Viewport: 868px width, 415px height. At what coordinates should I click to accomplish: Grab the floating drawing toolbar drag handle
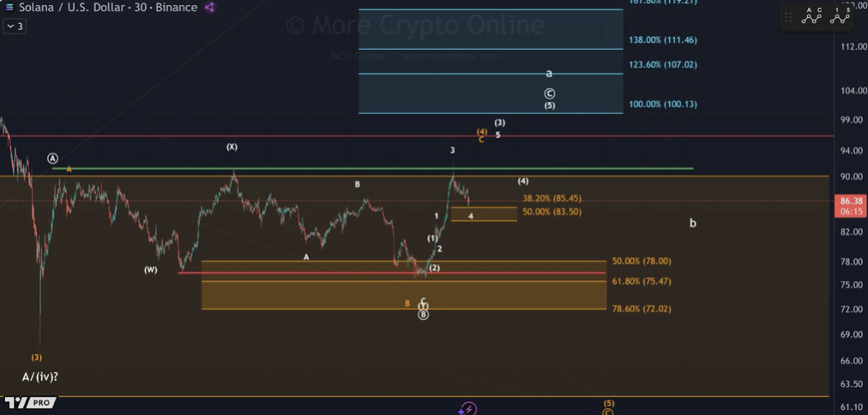pos(788,17)
